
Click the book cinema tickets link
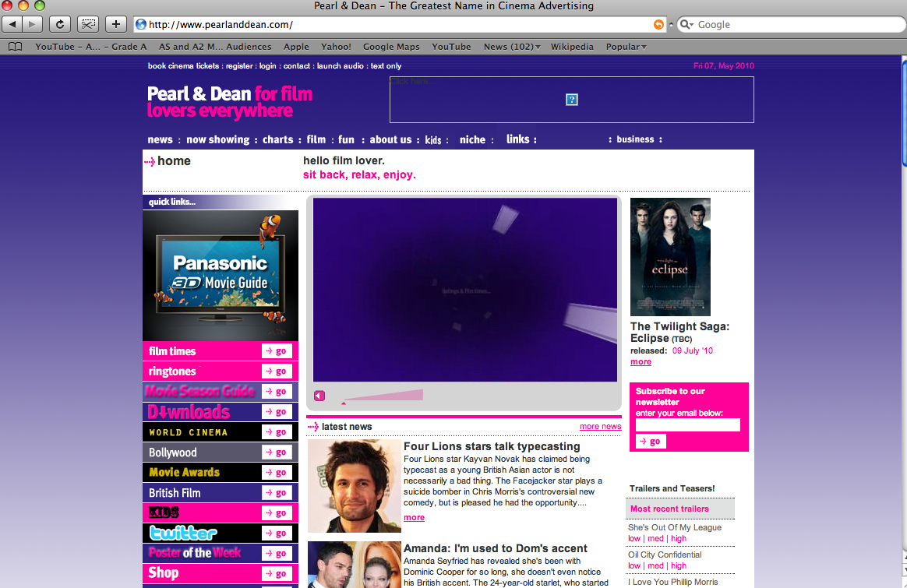[x=183, y=66]
